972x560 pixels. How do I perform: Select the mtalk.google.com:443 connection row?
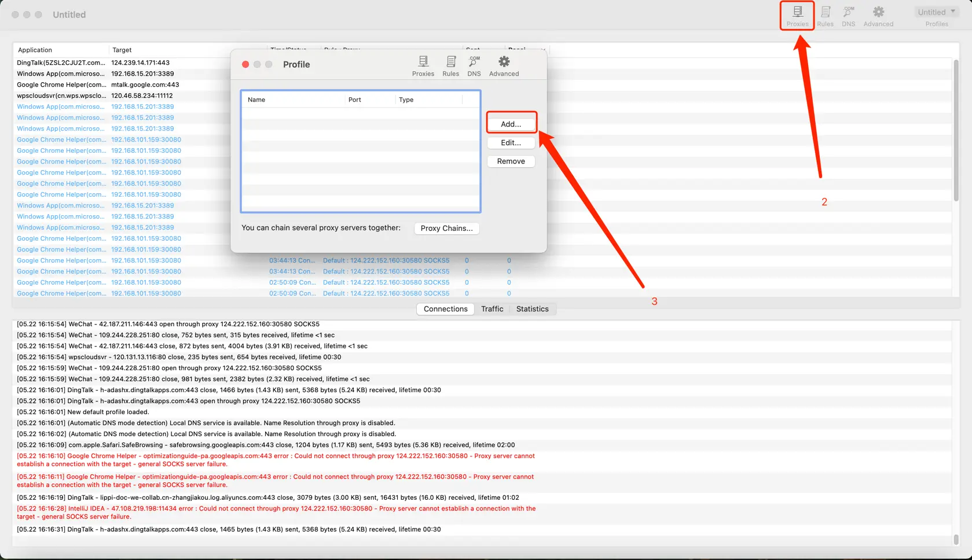pos(123,84)
